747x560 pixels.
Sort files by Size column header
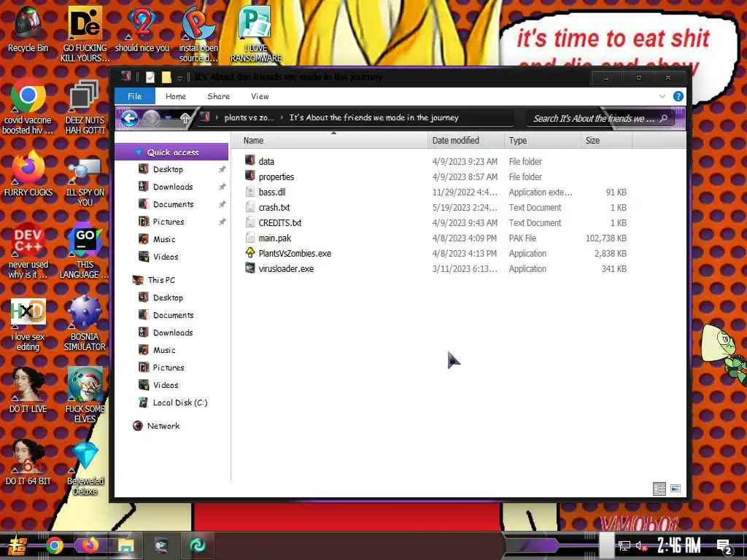tap(606, 141)
